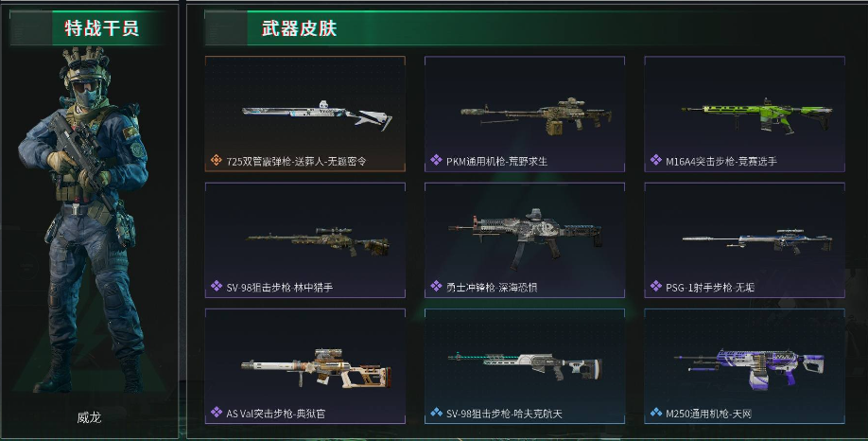The image size is (868, 441).
Task: Select the SV-98狙击步枪 林中猎手 skin
Action: pos(305,239)
